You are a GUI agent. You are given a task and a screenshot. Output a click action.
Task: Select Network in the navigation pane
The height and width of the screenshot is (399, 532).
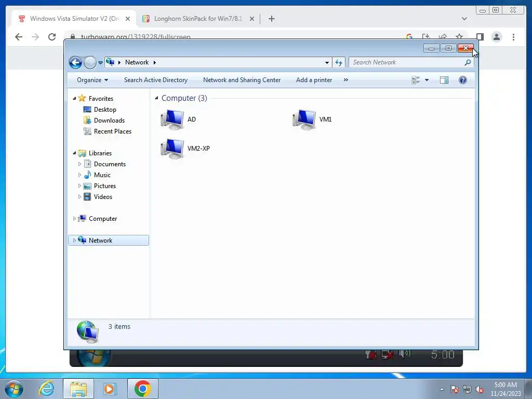pos(100,240)
